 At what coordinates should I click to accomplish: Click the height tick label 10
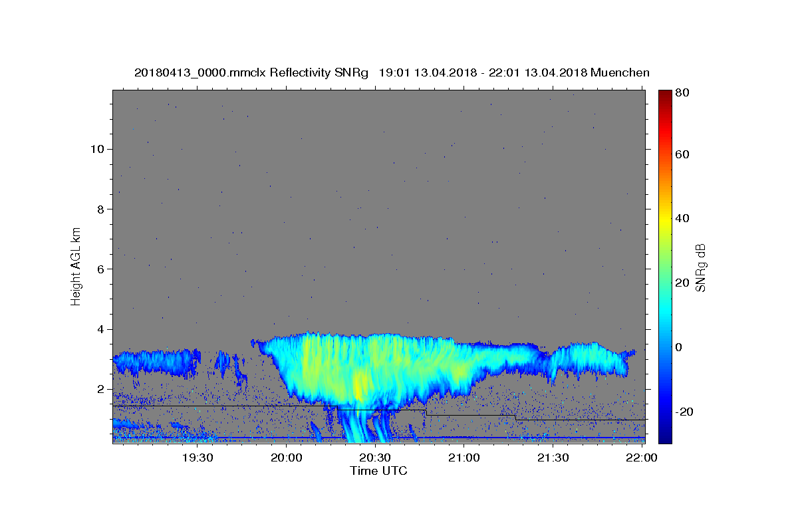(x=97, y=149)
